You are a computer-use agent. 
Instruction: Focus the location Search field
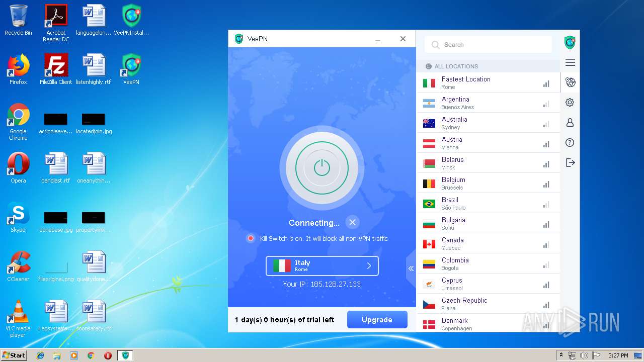[489, 45]
